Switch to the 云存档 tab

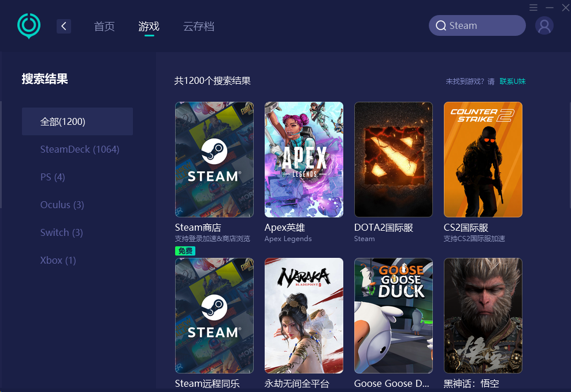(198, 26)
